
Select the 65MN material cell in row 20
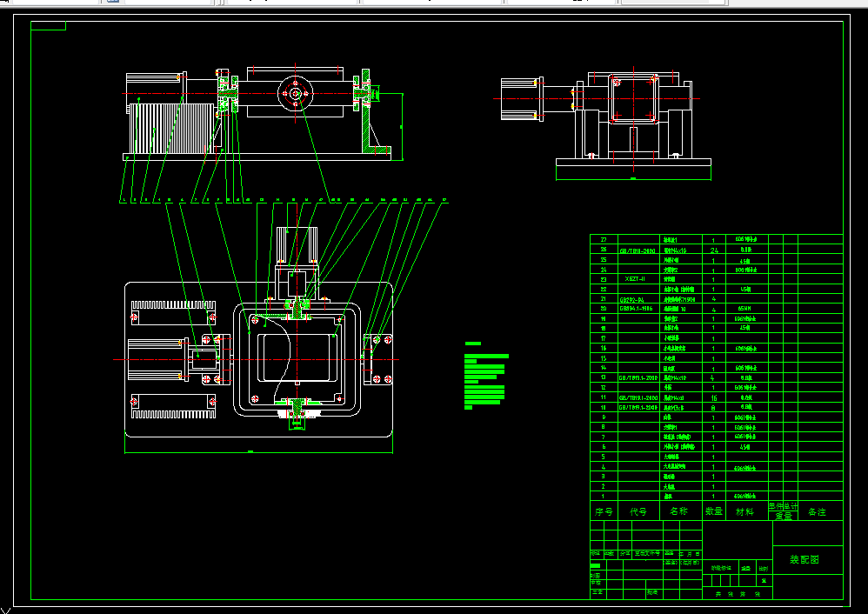point(745,309)
